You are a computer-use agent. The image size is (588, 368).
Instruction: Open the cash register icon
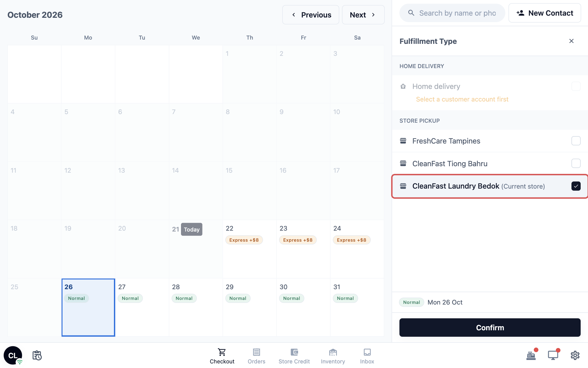tap(531, 355)
